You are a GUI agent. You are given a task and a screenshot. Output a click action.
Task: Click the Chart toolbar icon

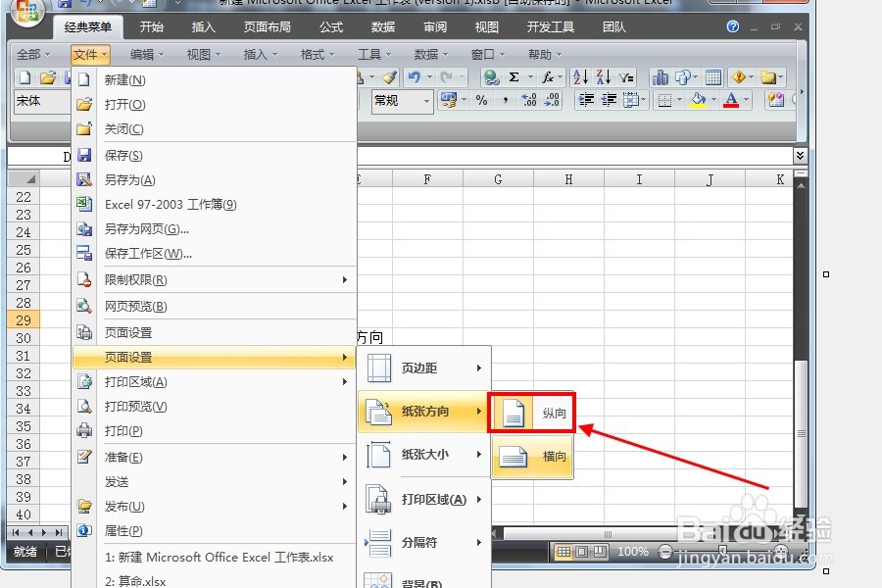coord(659,76)
